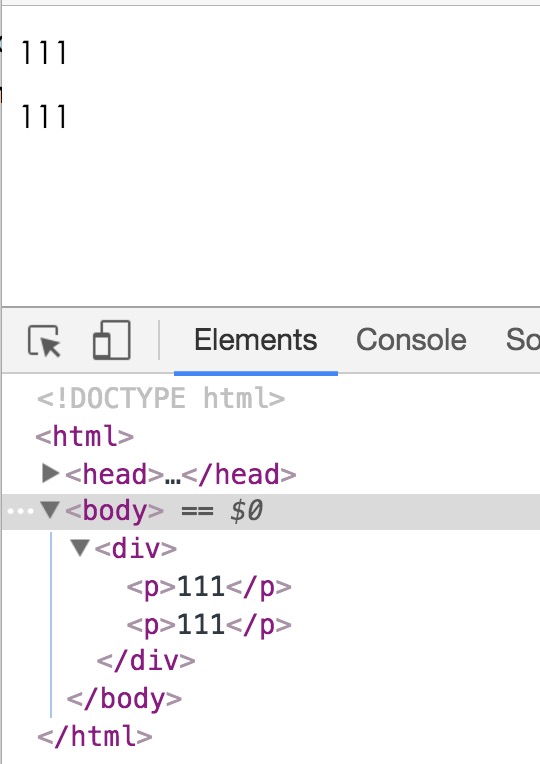Viewport: 540px width, 764px height.
Task: Select the opening div tag node
Action: tap(135, 549)
